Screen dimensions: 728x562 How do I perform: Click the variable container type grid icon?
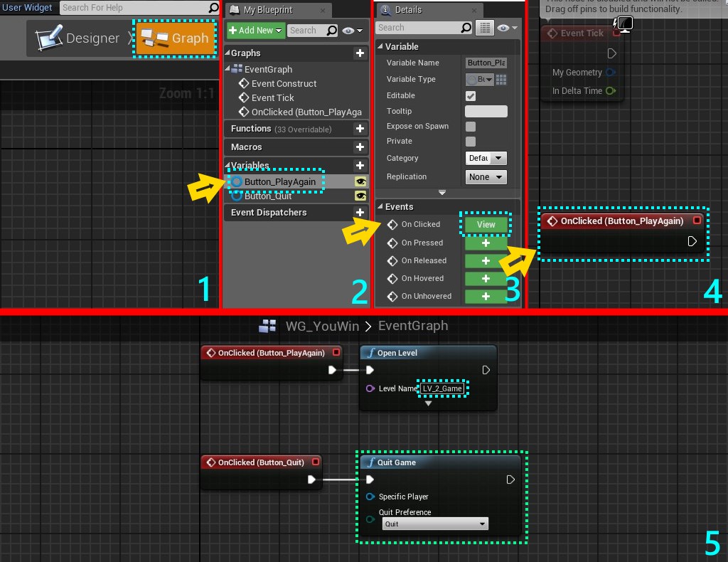coord(501,80)
